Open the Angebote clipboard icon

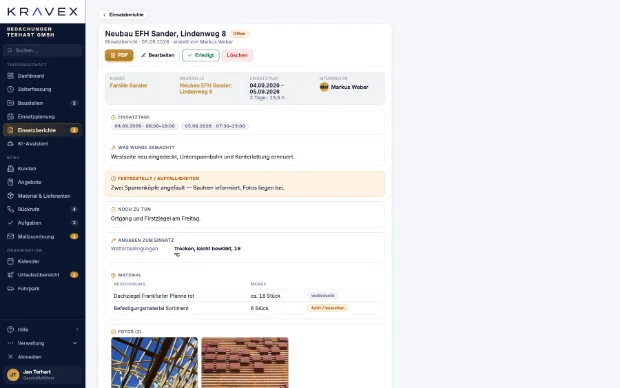pyautogui.click(x=11, y=182)
